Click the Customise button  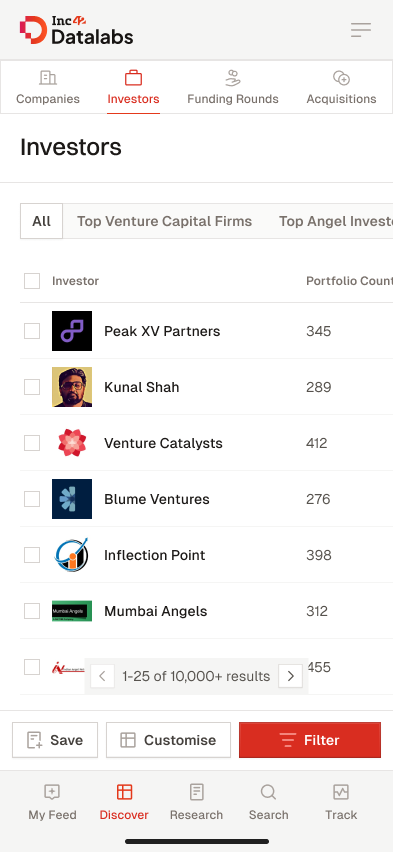[x=169, y=740]
